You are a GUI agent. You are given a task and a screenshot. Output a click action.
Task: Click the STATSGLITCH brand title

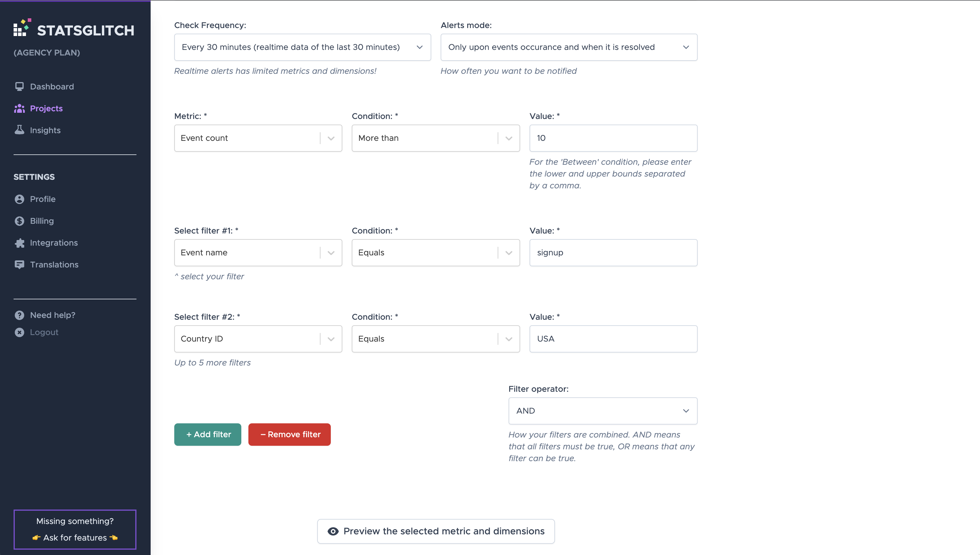point(85,30)
